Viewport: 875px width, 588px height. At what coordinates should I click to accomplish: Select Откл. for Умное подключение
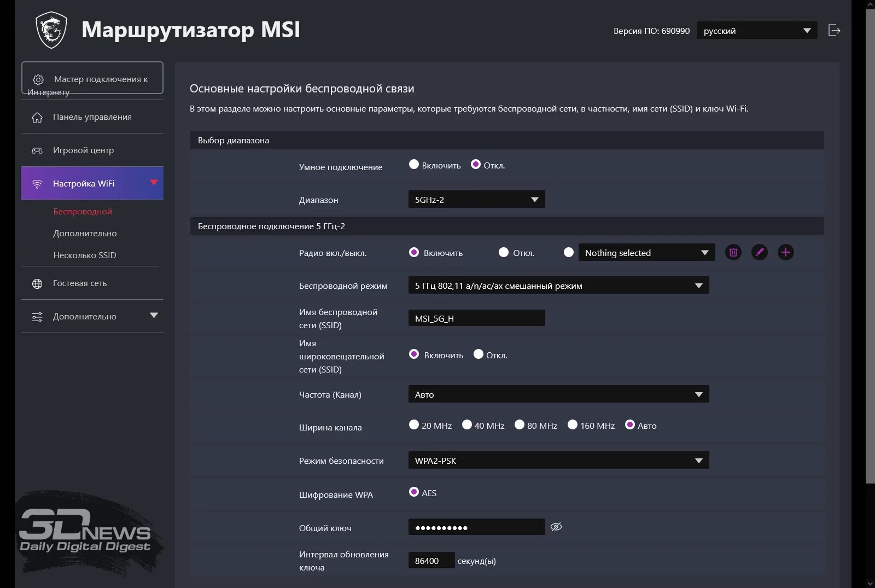[476, 164]
